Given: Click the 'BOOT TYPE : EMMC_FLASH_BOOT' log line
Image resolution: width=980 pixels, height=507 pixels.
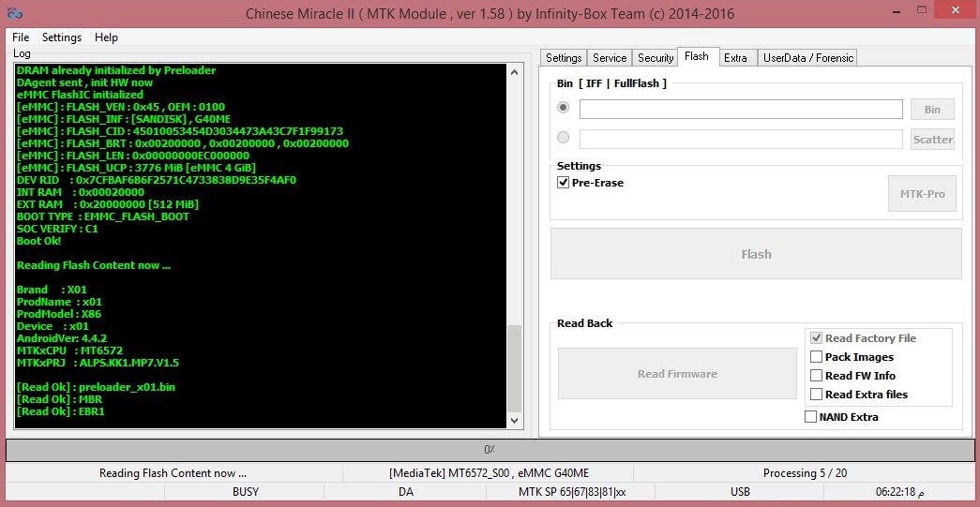Looking at the screenshot, I should 103,216.
